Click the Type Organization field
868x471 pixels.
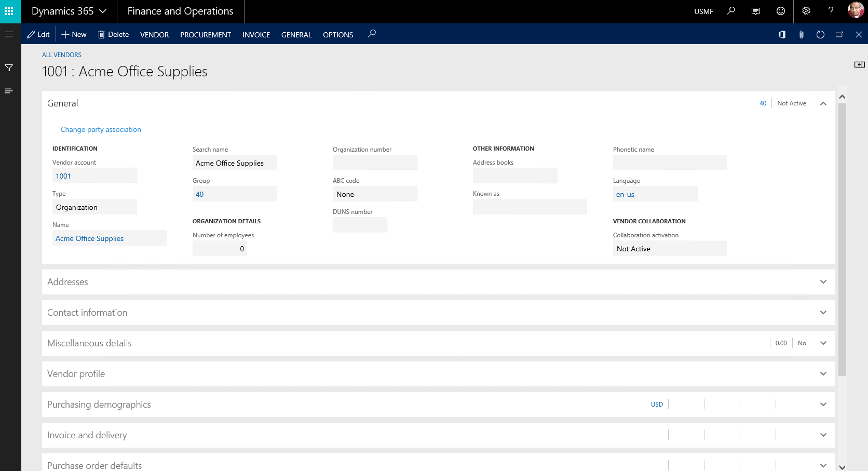click(94, 207)
